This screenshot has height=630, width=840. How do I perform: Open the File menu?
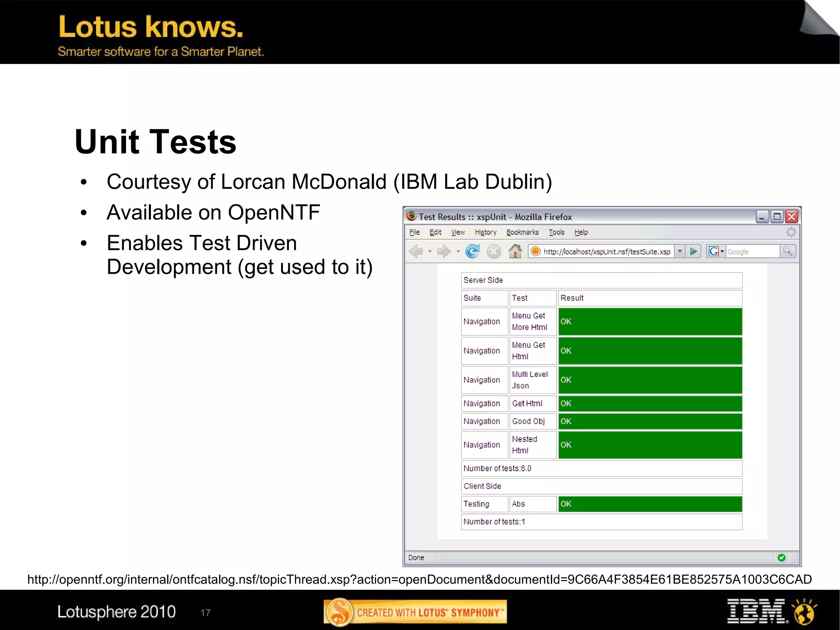(x=415, y=232)
